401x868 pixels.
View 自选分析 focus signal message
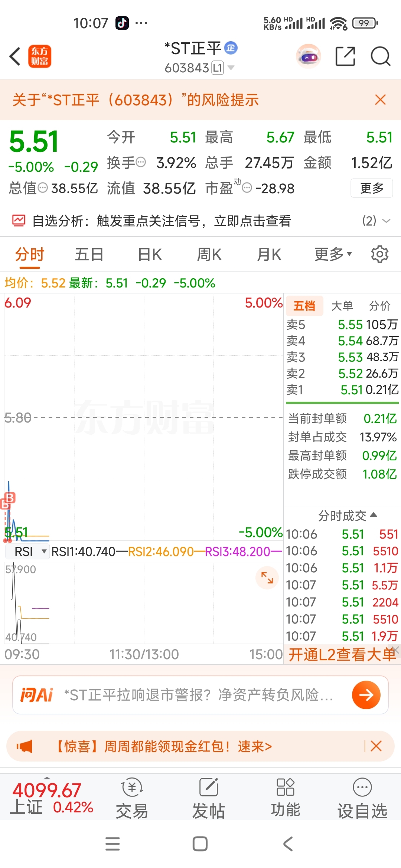(x=162, y=221)
